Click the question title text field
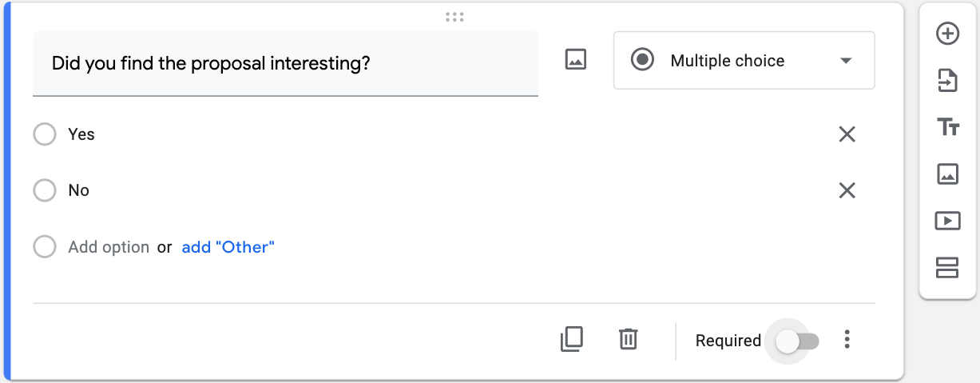This screenshot has height=383, width=980. pyautogui.click(x=285, y=63)
